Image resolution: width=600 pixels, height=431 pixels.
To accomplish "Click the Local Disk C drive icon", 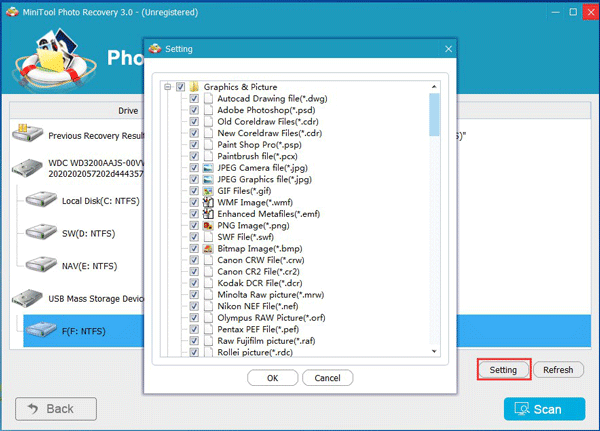I will click(41, 200).
